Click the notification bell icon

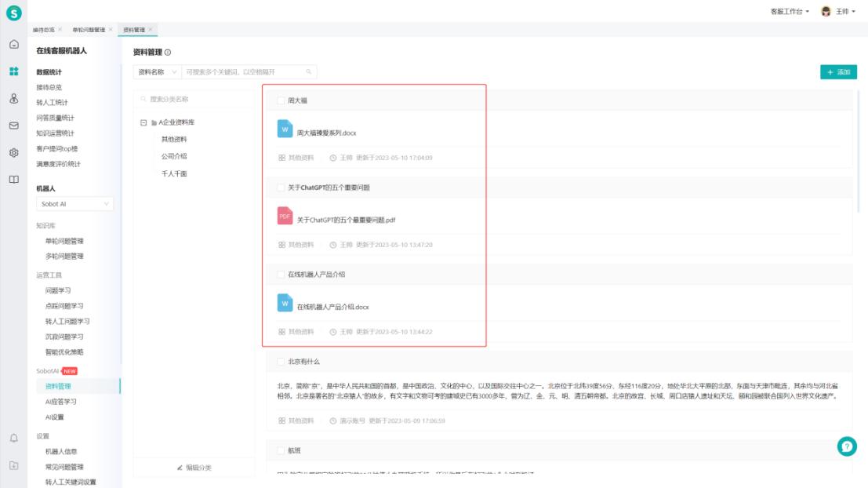13,437
